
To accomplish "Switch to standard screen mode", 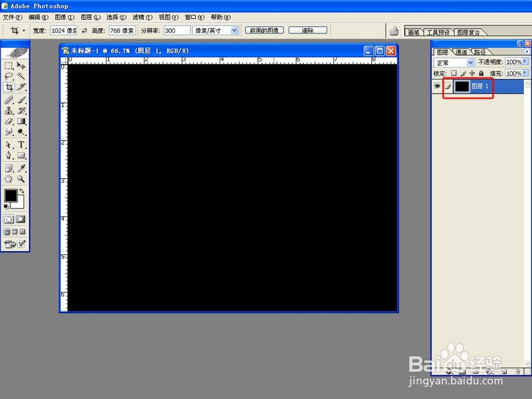I will pos(7,232).
